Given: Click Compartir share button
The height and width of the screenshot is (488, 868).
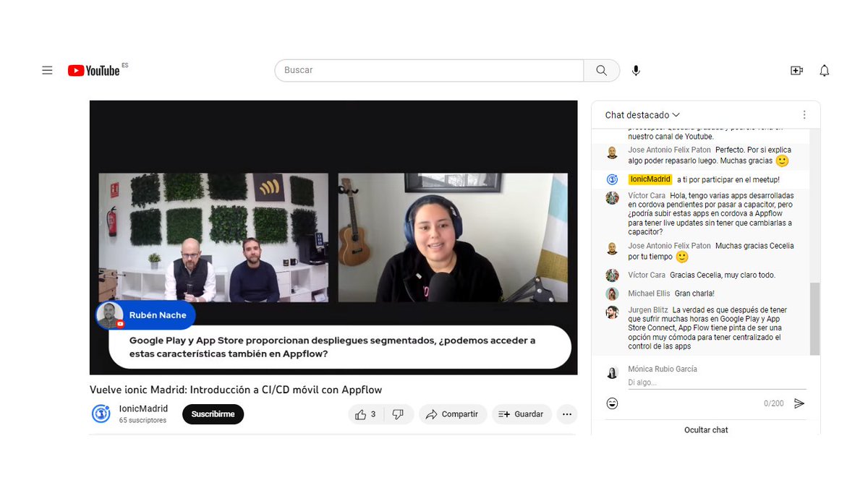Looking at the screenshot, I should [452, 414].
